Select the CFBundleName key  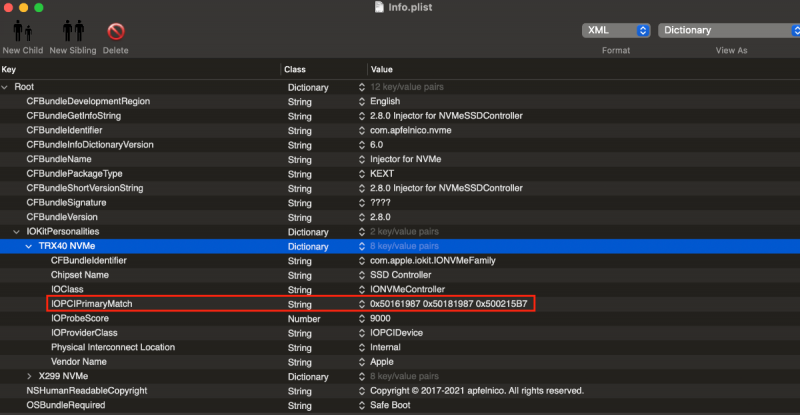coord(59,159)
